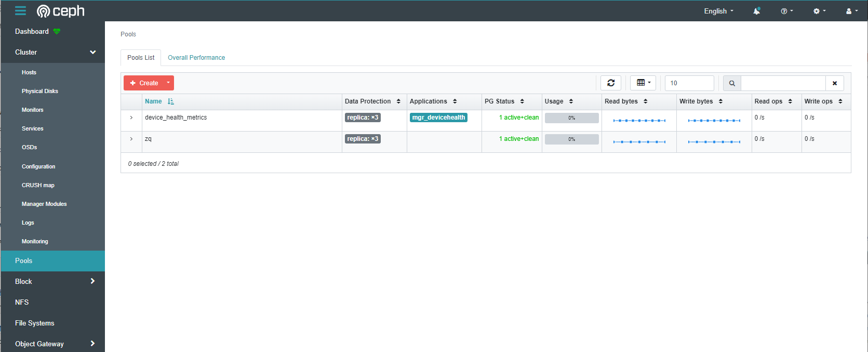The height and width of the screenshot is (352, 868).
Task: Click the Create pool button
Action: (x=144, y=83)
